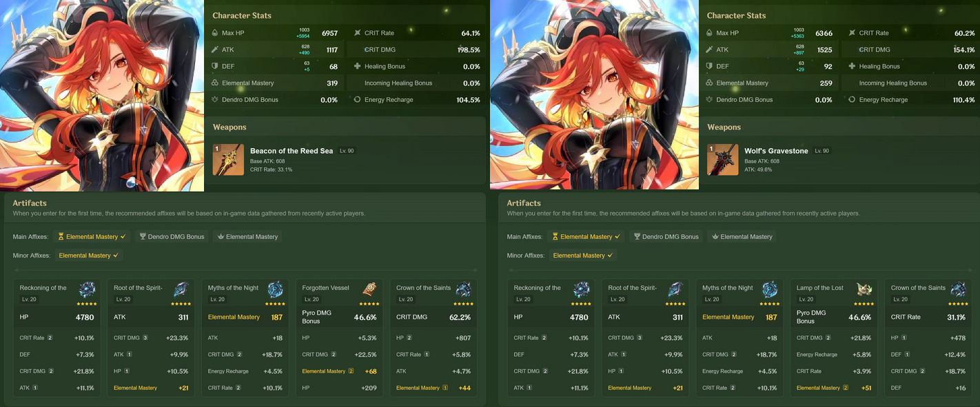The width and height of the screenshot is (980, 407).
Task: Click the ATK sword icon beside value 1117
Action: (215, 50)
